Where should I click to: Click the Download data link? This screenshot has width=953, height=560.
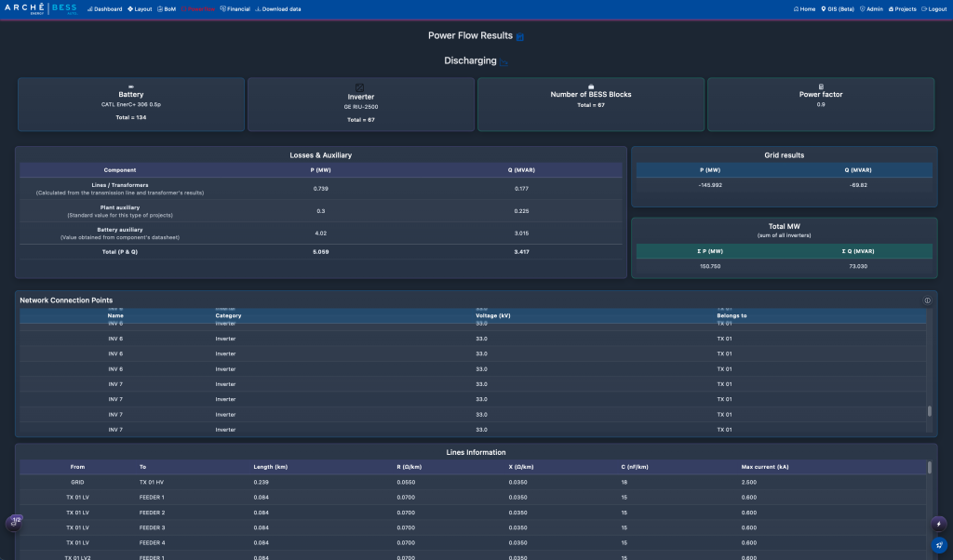278,8
